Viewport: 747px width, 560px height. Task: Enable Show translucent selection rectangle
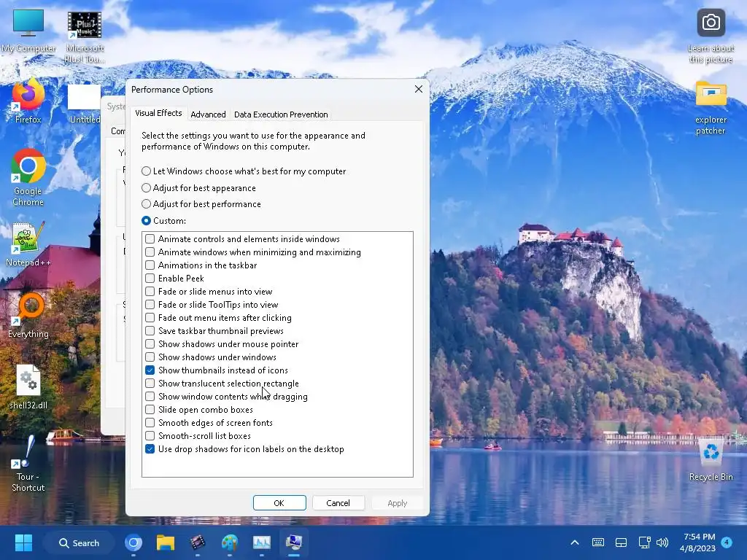(150, 384)
